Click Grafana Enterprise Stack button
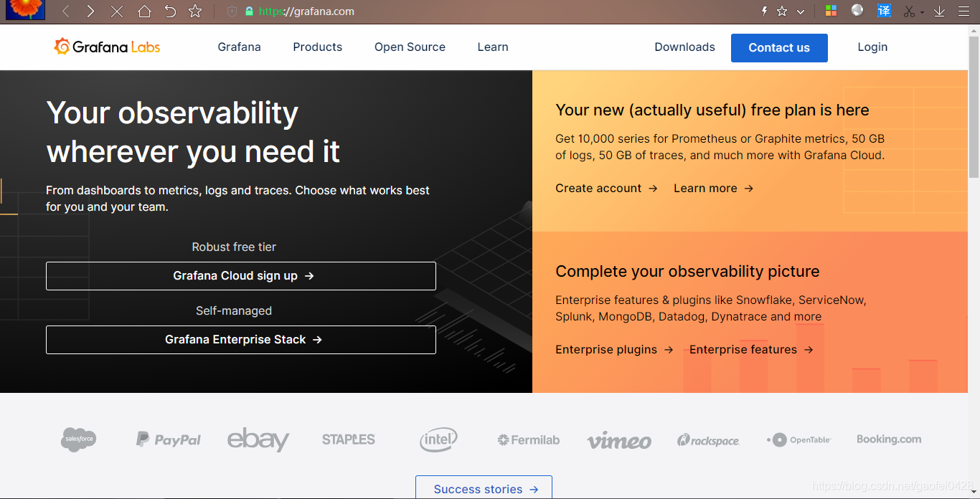 241,340
